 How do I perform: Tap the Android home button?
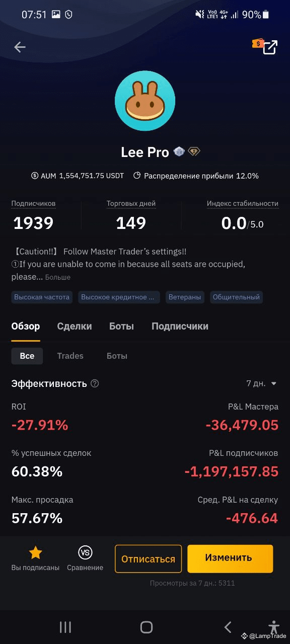147,627
